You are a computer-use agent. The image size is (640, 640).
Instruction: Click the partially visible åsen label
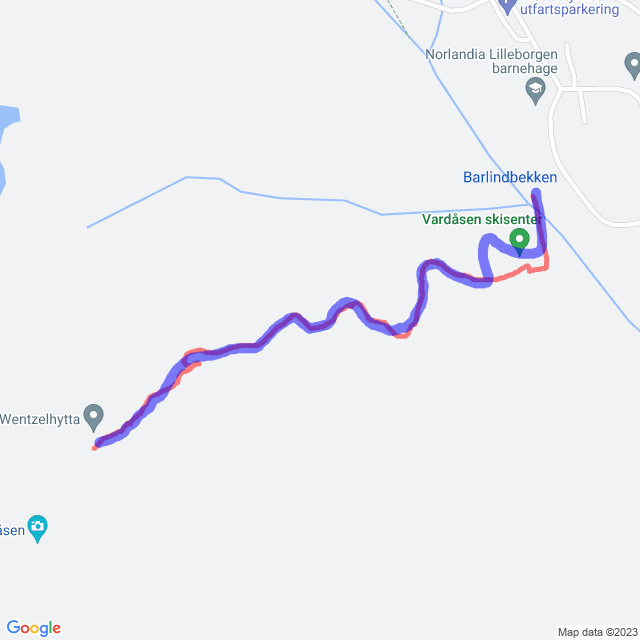pos(12,530)
